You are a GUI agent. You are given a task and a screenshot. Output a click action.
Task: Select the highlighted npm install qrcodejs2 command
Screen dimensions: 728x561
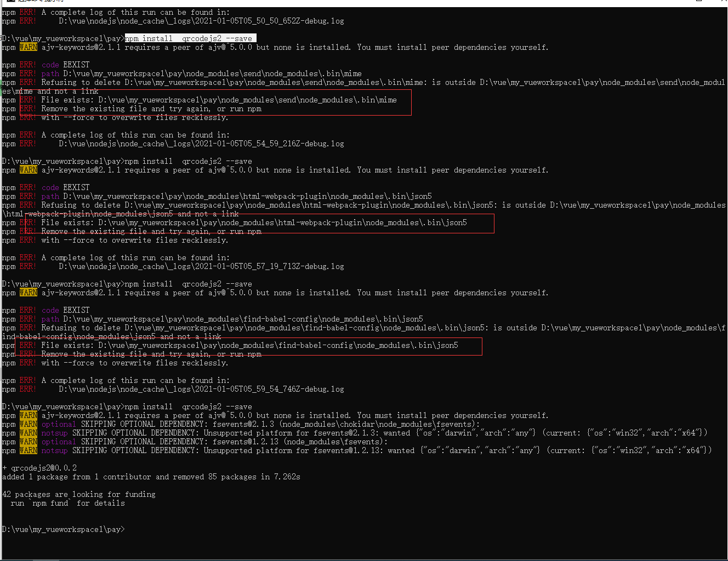(x=190, y=38)
